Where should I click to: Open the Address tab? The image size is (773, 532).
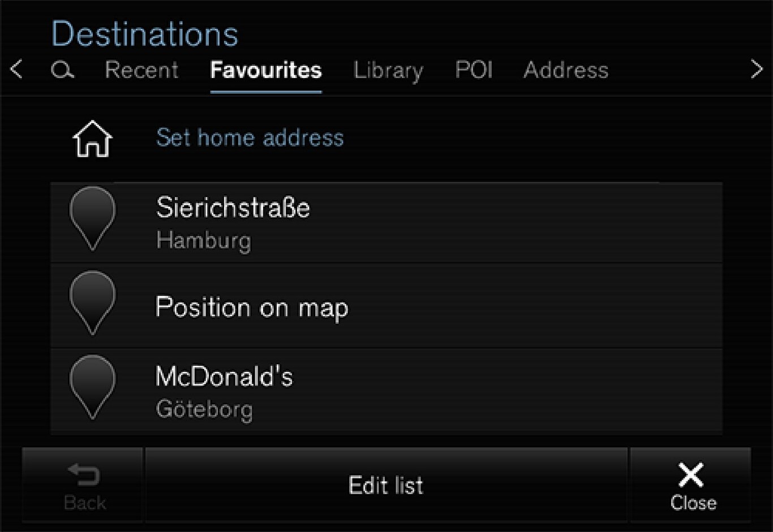(566, 70)
